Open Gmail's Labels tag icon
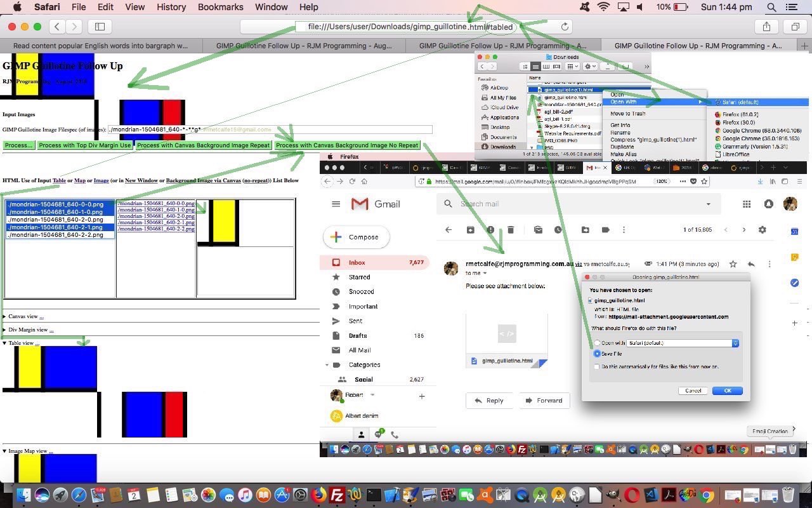The height and width of the screenshot is (508, 812). [605, 230]
